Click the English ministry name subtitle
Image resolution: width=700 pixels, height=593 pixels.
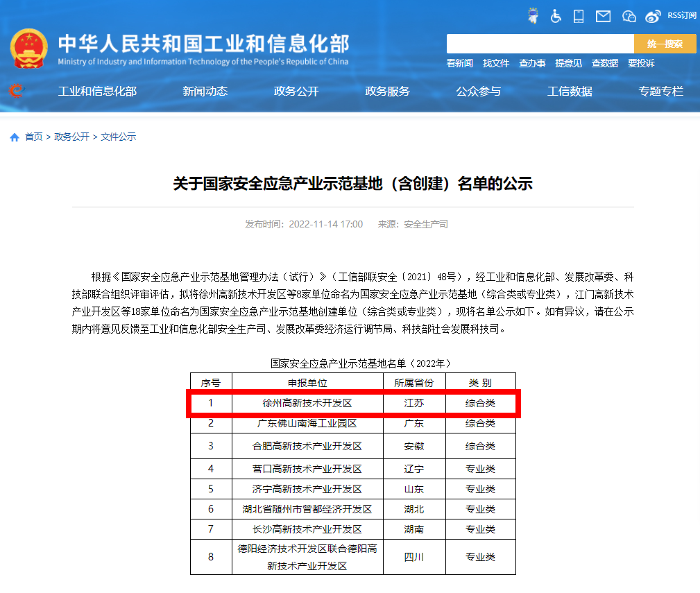pyautogui.click(x=203, y=62)
